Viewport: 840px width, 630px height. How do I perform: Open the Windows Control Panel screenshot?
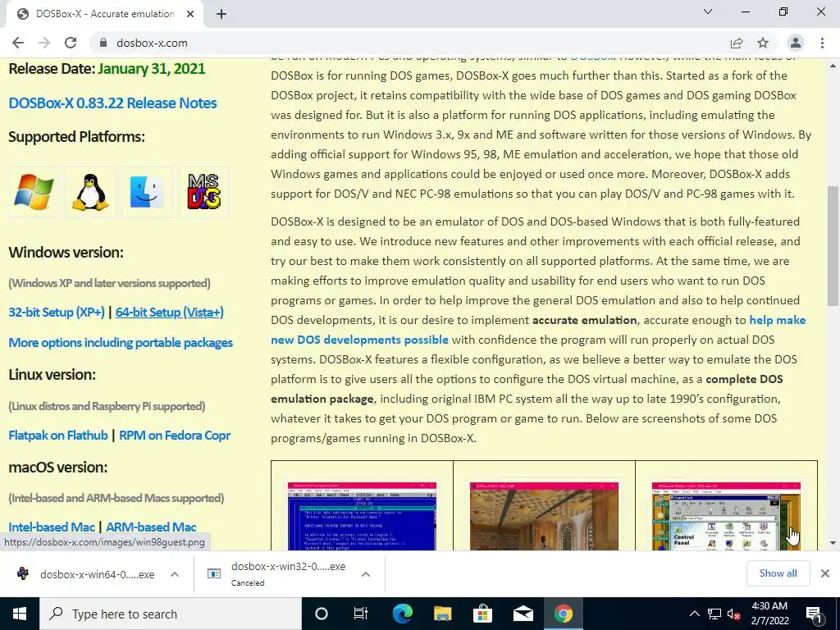pyautogui.click(x=726, y=516)
